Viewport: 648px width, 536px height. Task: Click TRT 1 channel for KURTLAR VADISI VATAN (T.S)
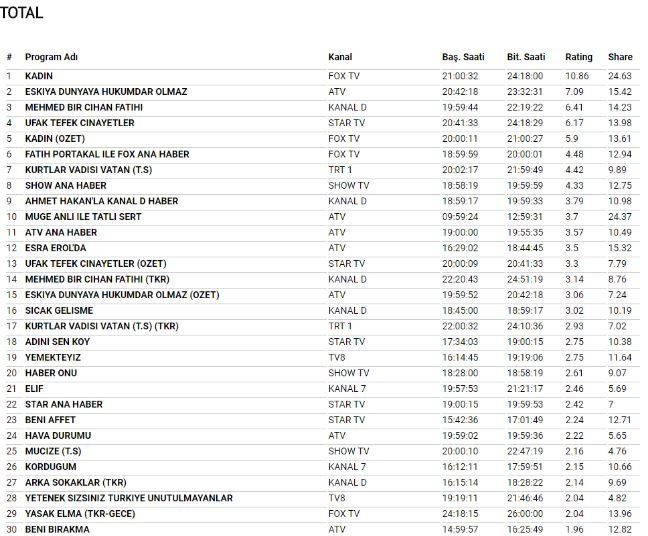pos(340,170)
